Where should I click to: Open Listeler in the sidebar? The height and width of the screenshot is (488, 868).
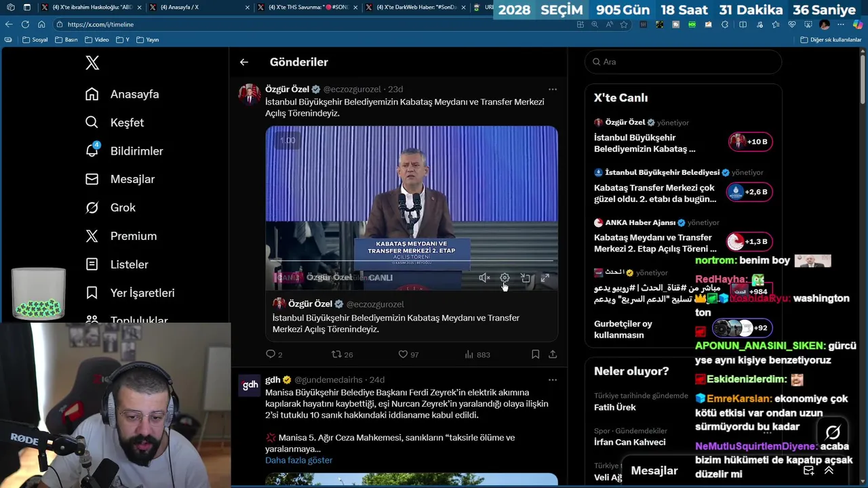click(x=117, y=265)
